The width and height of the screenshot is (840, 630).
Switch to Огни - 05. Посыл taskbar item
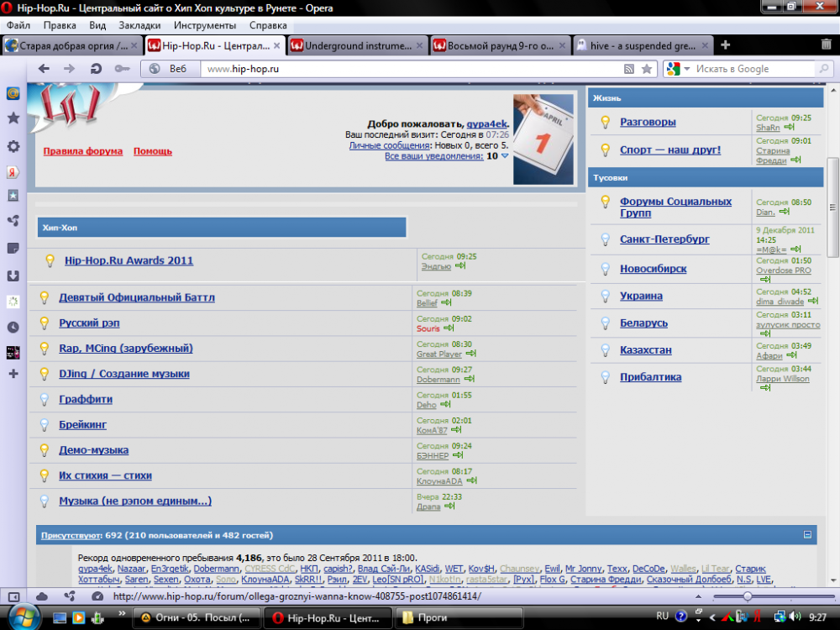click(x=196, y=617)
